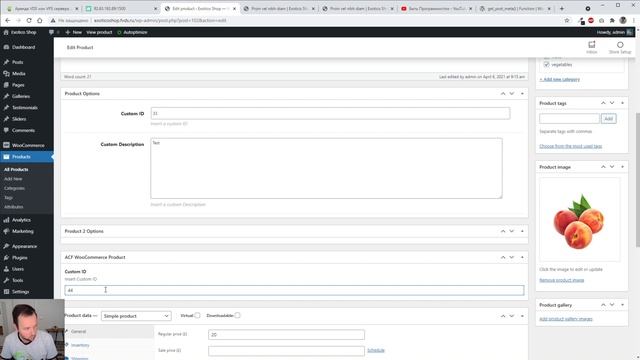640x360 pixels.
Task: Click the comments bubble in admin bar
Action: (51, 32)
